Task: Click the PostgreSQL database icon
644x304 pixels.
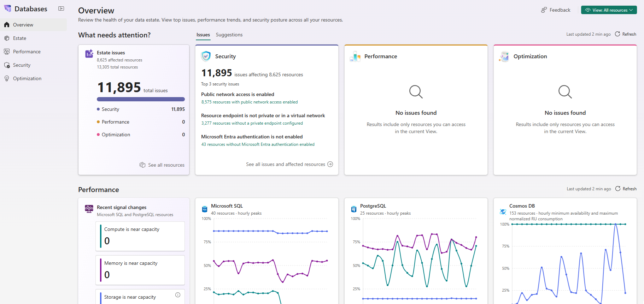Action: click(x=354, y=209)
